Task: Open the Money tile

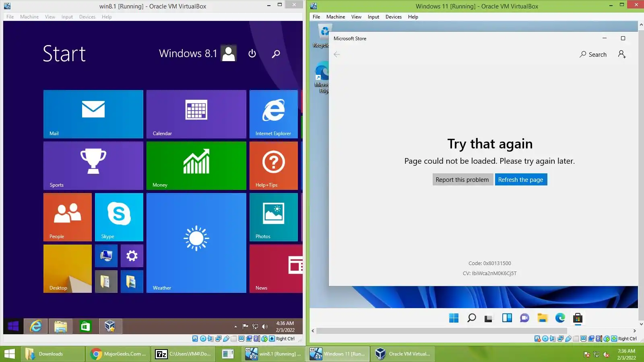Action: point(196,166)
